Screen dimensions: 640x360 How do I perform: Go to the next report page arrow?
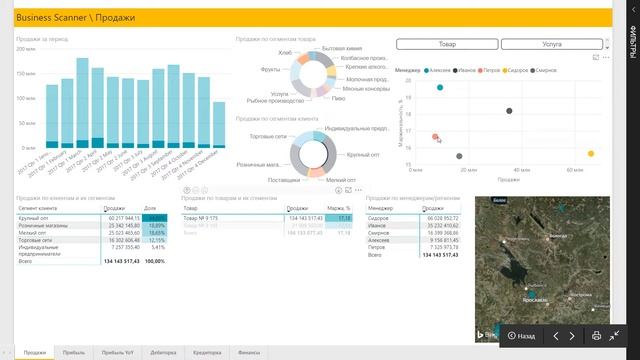(572, 336)
